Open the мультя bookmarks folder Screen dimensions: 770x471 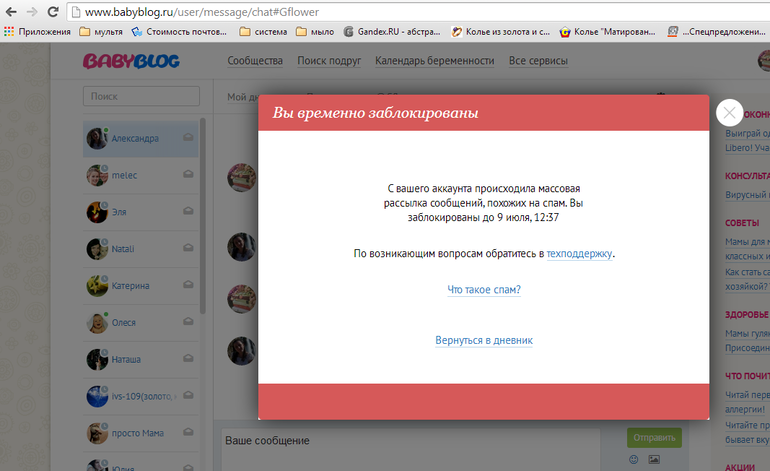tap(101, 31)
